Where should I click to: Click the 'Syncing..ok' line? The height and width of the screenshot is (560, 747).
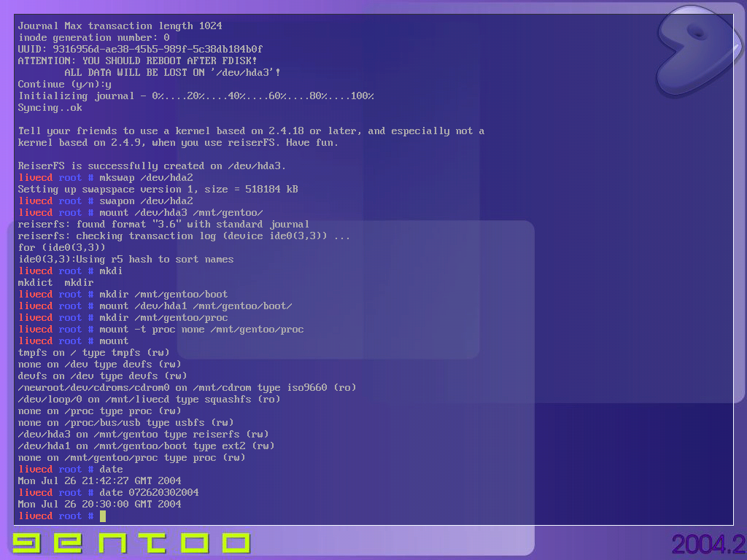coord(50,108)
